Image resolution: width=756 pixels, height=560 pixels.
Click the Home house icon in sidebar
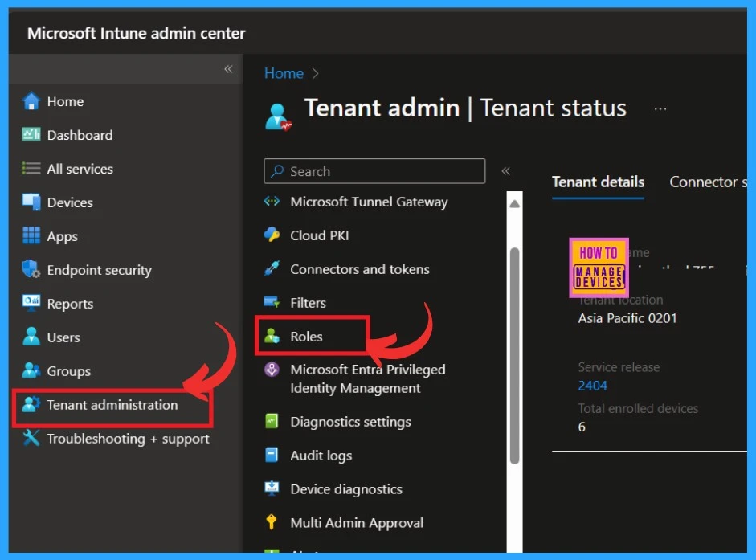tap(31, 101)
